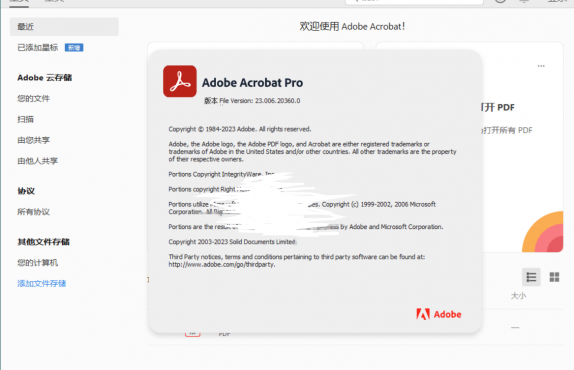Click the 协议 section heading
The height and width of the screenshot is (370, 574).
[26, 191]
